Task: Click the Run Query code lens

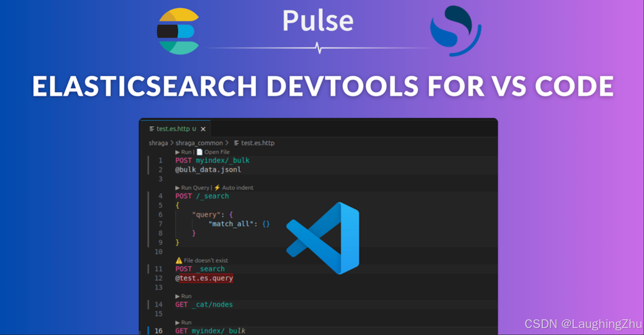Action: [x=192, y=187]
